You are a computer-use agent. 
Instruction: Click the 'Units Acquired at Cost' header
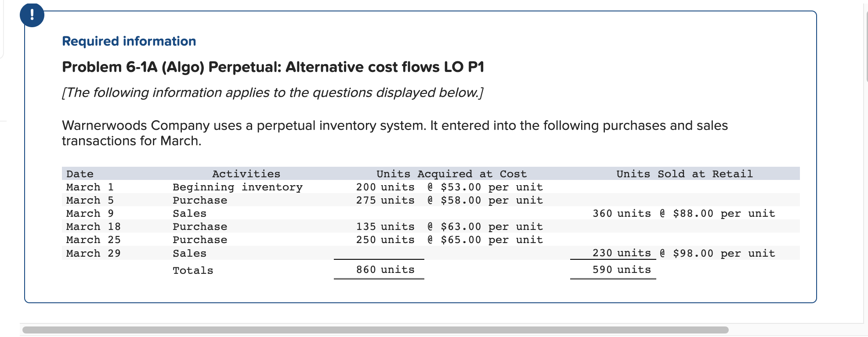[x=452, y=174]
